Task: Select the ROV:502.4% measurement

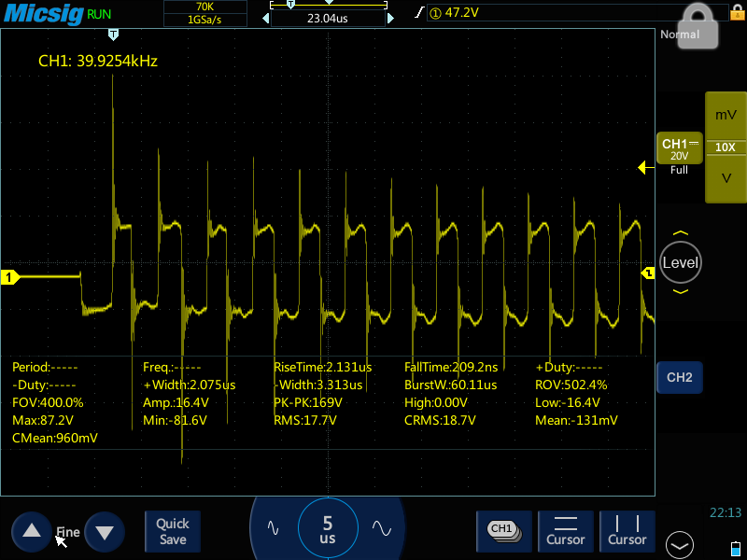Action: coord(571,385)
